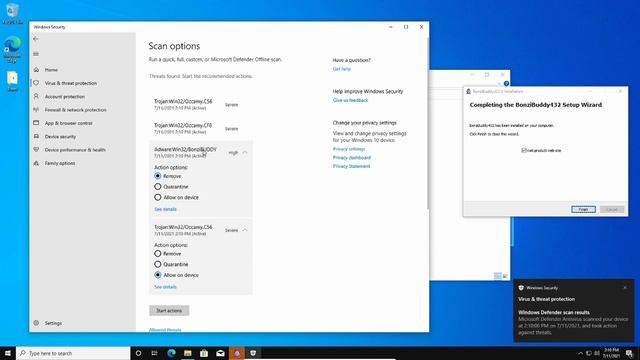The image size is (640, 360).
Task: Click the volume icon in system tray
Action: tap(597, 353)
